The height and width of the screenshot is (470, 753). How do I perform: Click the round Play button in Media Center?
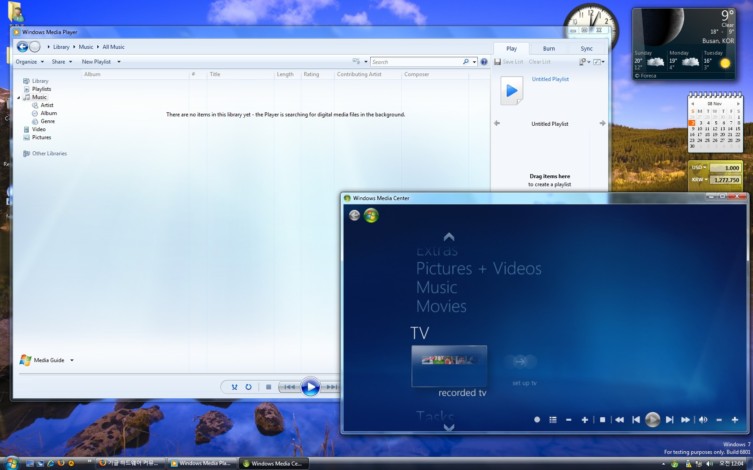652,420
